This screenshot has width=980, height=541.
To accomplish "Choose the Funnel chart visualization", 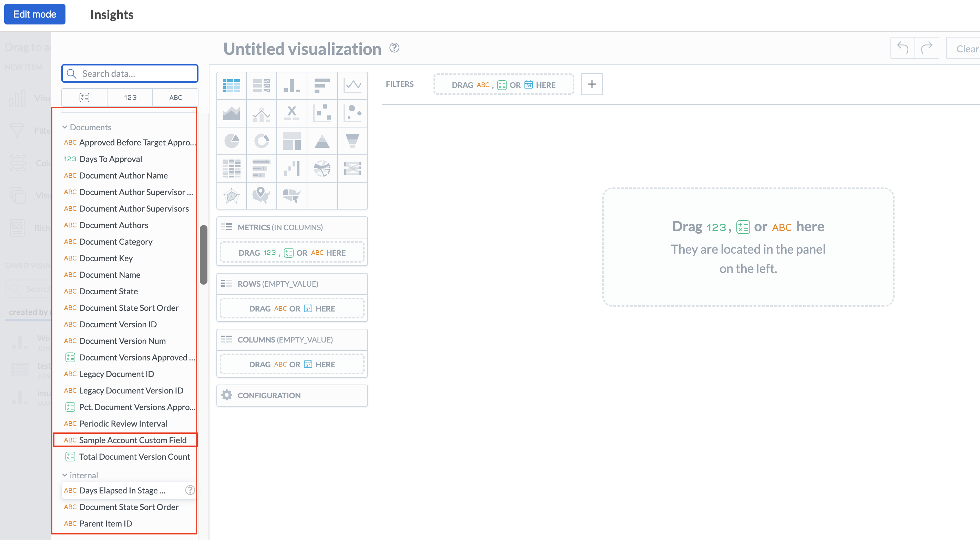I will click(352, 141).
